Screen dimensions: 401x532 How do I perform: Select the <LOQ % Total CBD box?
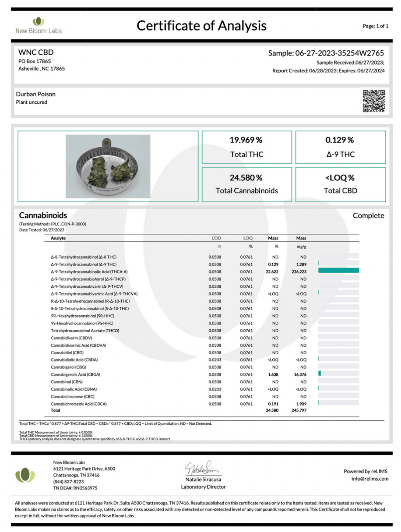pos(340,184)
